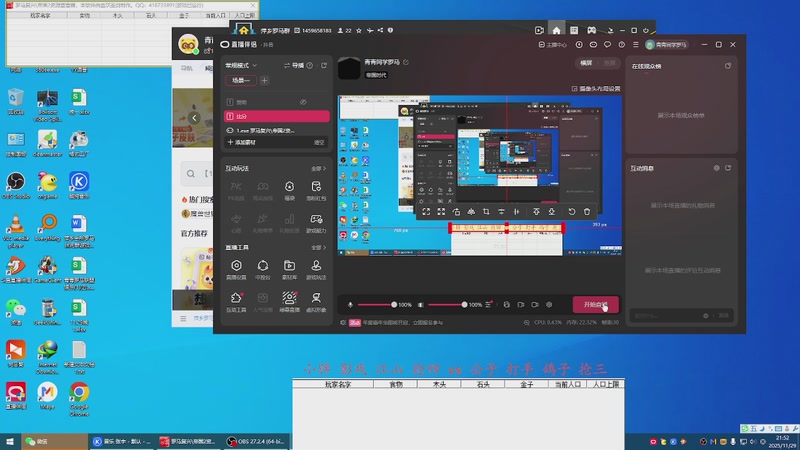
Task: Expand the 常规模式 mode dropdown
Action: coord(241,65)
